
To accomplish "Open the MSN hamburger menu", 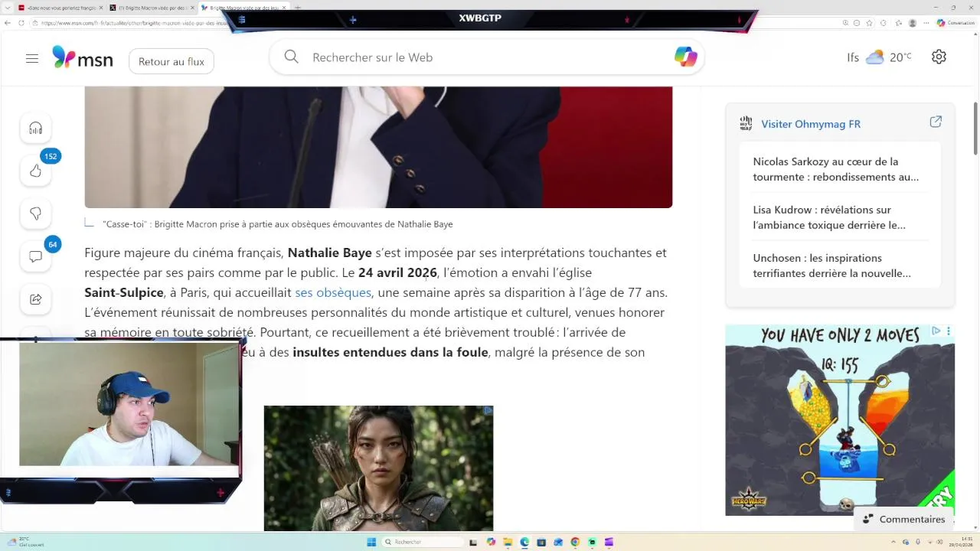I will 32,58.
